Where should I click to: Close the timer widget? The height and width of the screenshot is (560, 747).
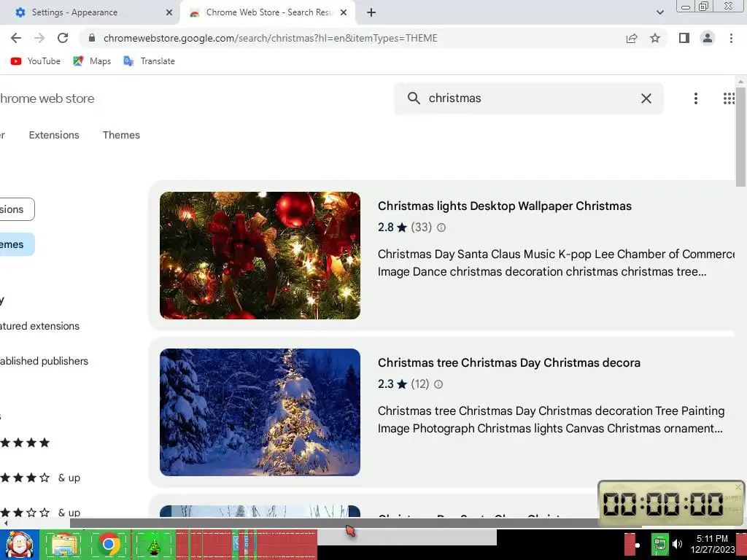coord(738,486)
